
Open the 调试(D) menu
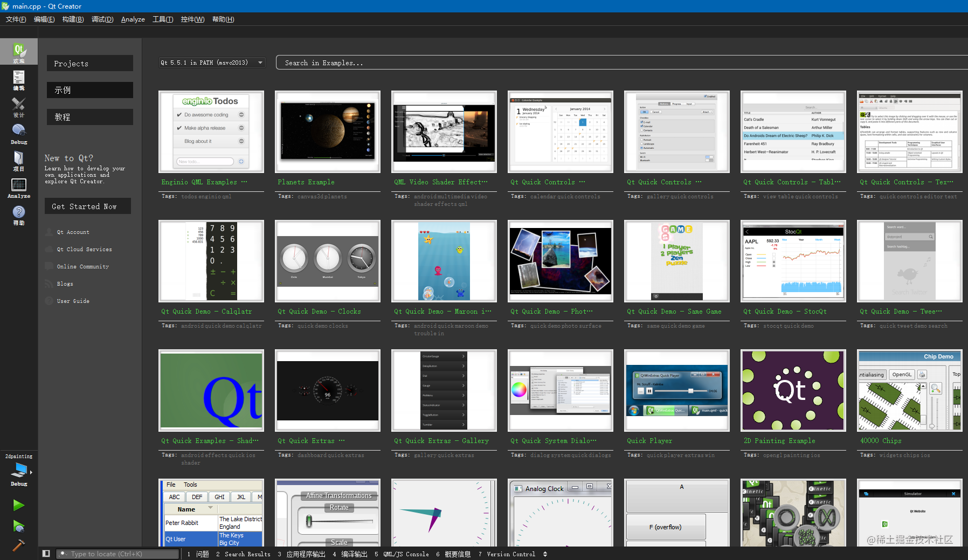(102, 19)
